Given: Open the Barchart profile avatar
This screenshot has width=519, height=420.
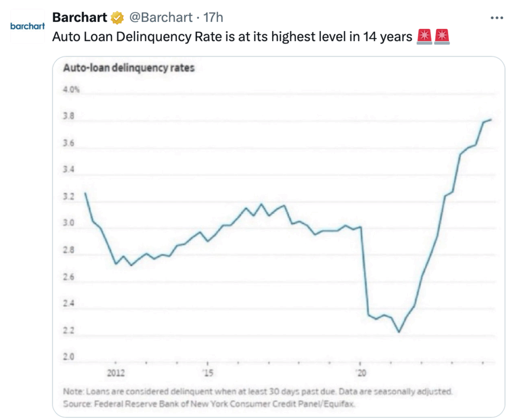Looking at the screenshot, I should tap(27, 26).
